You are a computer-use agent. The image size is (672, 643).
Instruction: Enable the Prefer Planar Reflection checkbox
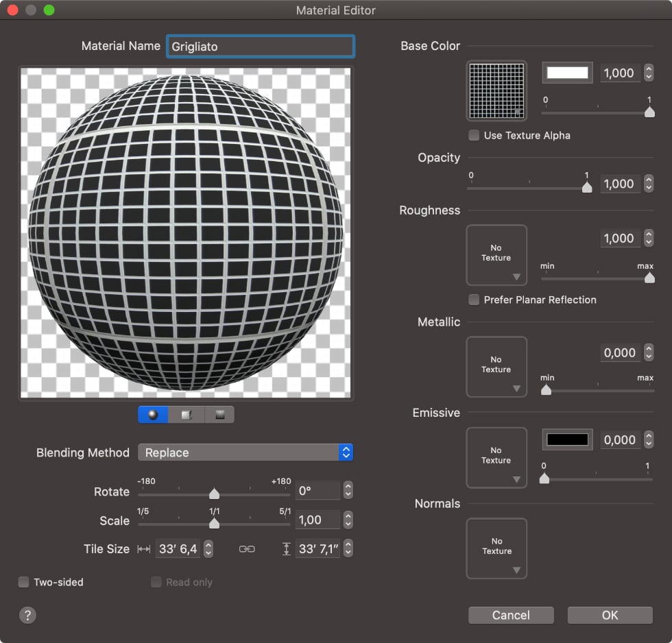[x=474, y=300]
